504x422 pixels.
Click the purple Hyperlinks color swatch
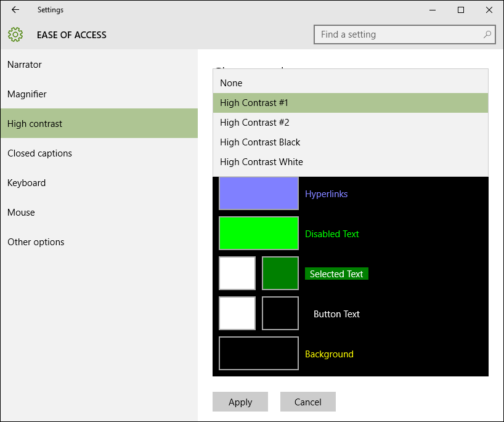pyautogui.click(x=259, y=193)
